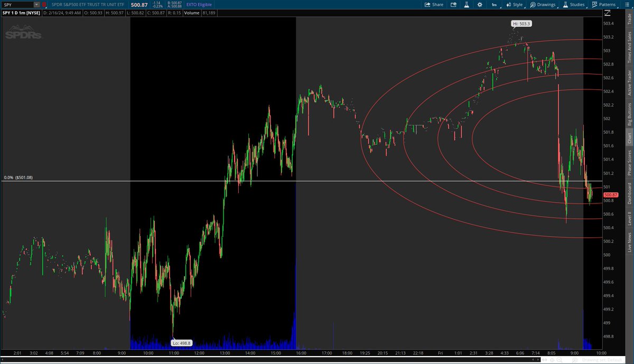Open the Times And Sales side tab

pos(629,48)
